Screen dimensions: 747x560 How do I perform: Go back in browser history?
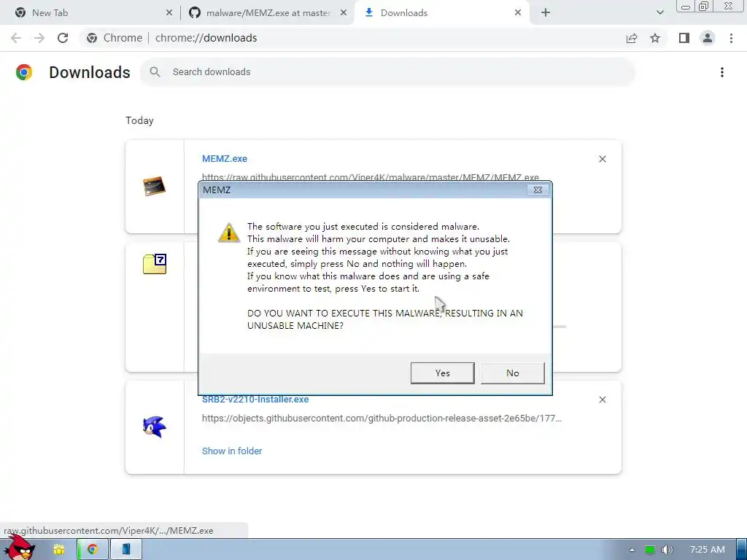[16, 38]
